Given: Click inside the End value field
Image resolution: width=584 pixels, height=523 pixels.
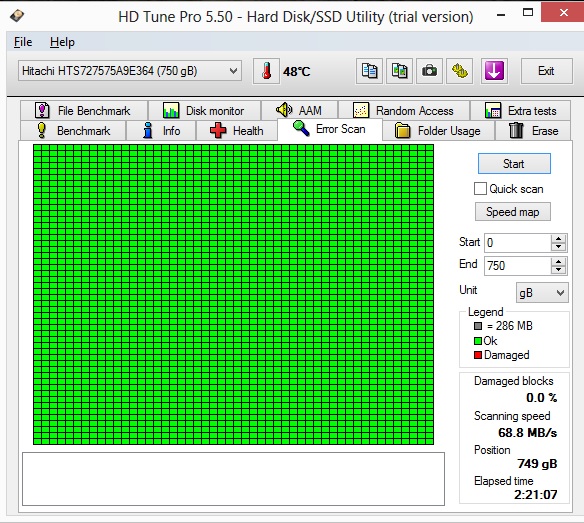Looking at the screenshot, I should [x=517, y=266].
